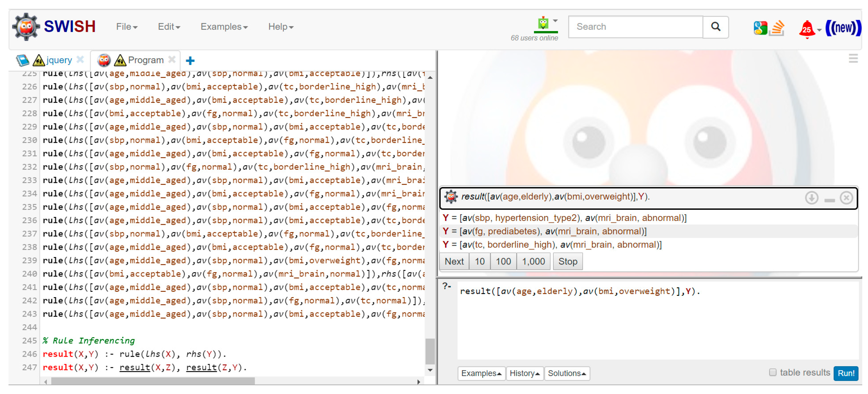
Task: Open the pane hamburger menu icon
Action: coord(853,58)
